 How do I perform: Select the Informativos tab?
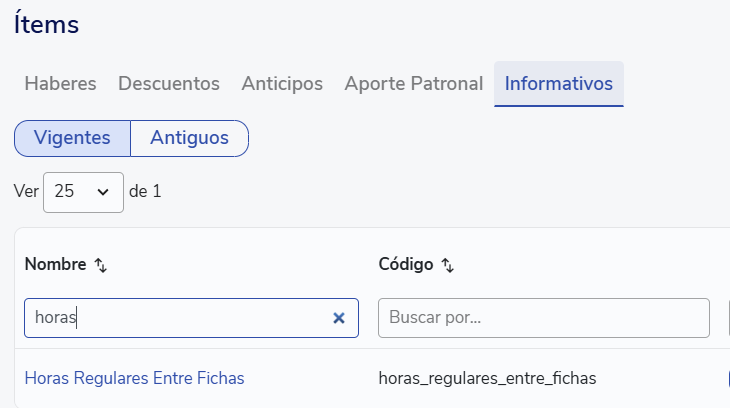(559, 84)
